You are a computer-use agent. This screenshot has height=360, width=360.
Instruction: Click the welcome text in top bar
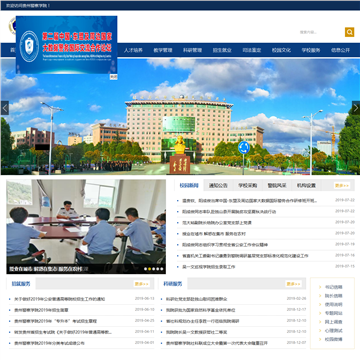pyautogui.click(x=28, y=5)
